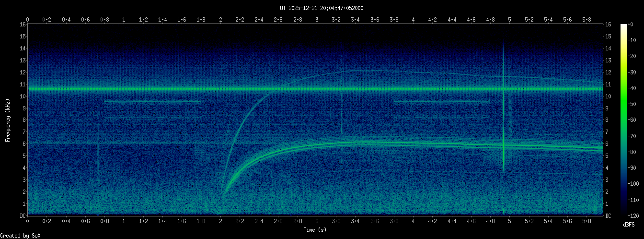The image size is (644, 239).
Task: Click the "4" second tick on the top time axis
Action: pyautogui.click(x=414, y=20)
